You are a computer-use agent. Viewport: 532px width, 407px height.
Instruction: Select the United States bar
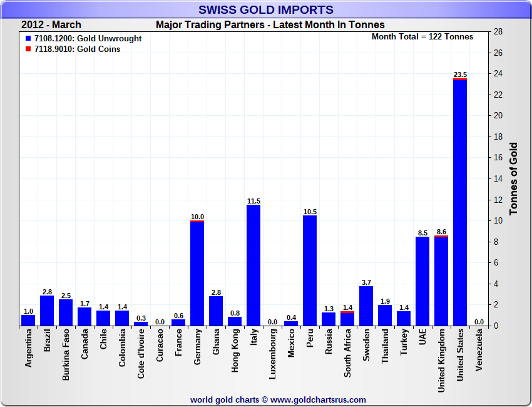point(460,202)
